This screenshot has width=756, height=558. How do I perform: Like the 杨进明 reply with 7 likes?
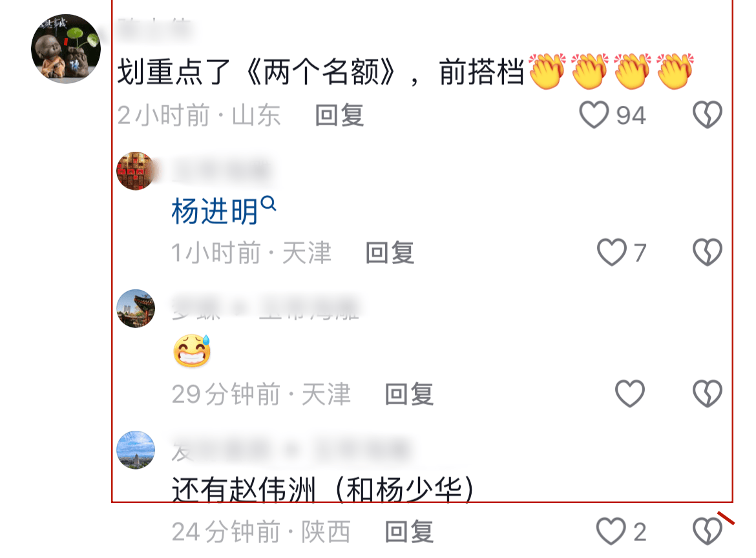(x=611, y=252)
